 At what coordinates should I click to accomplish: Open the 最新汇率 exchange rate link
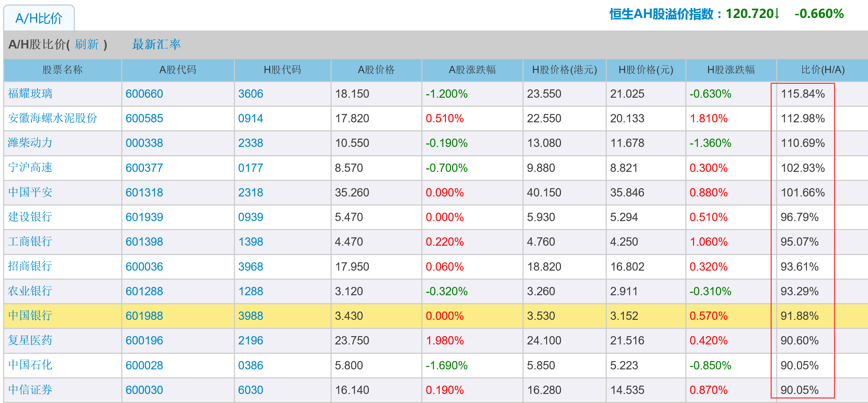pos(156,44)
